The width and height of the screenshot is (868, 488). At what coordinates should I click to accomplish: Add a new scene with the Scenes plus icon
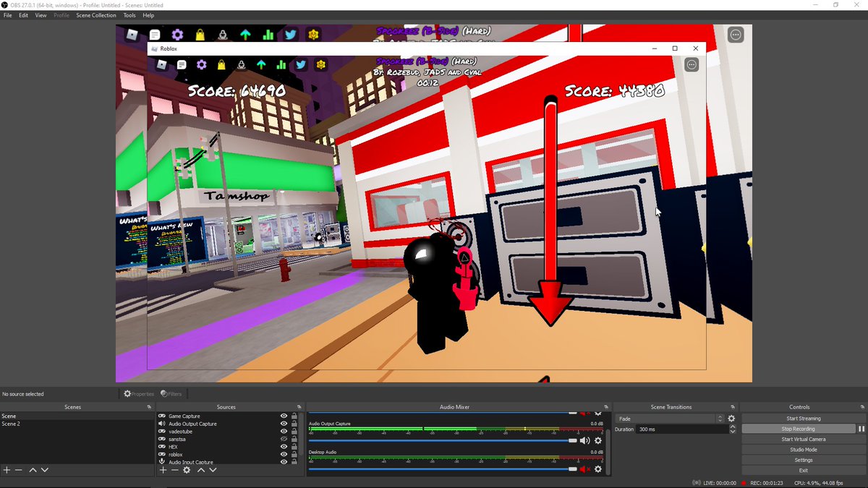point(7,470)
